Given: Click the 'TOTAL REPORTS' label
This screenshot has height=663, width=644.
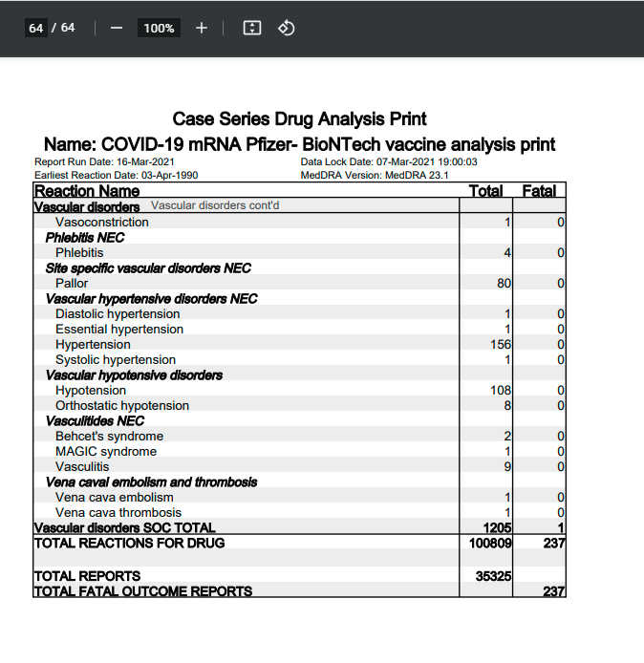Looking at the screenshot, I should pyautogui.click(x=87, y=576).
